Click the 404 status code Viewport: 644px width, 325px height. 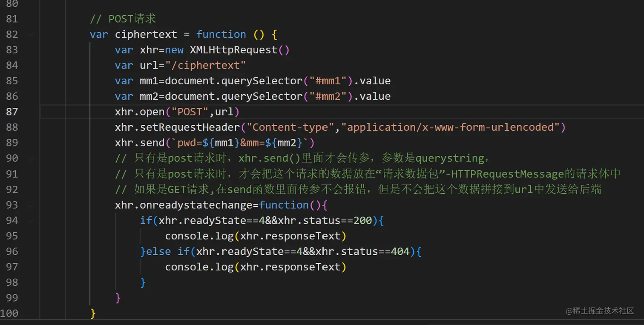pyautogui.click(x=400, y=251)
